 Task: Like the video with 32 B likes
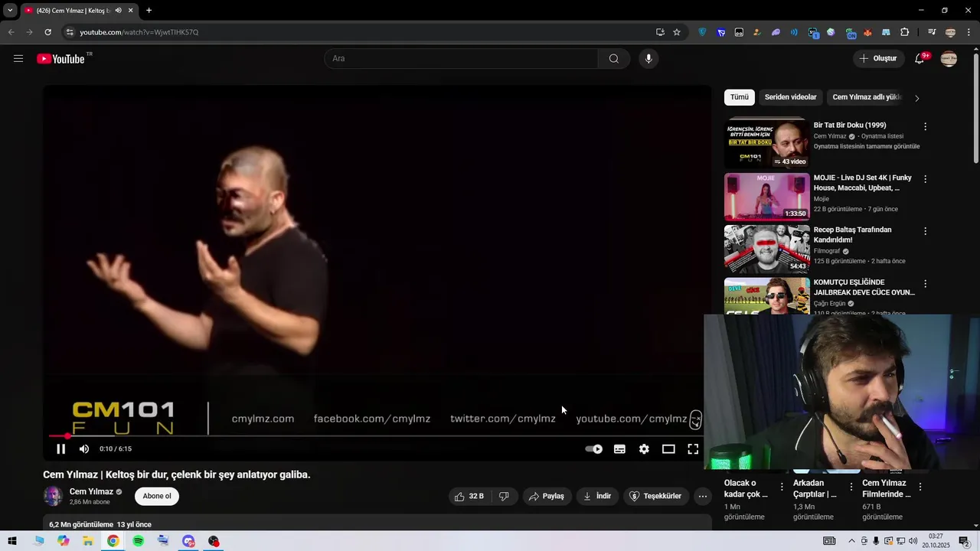click(469, 497)
